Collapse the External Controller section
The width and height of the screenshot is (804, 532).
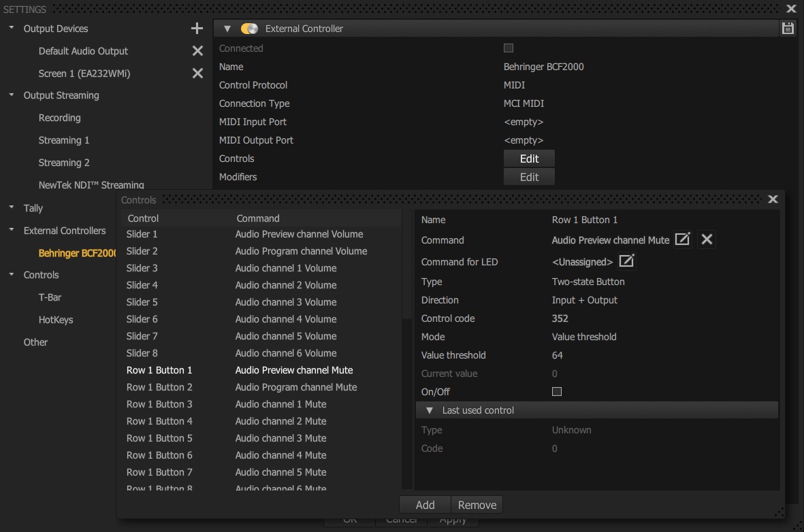click(x=227, y=29)
